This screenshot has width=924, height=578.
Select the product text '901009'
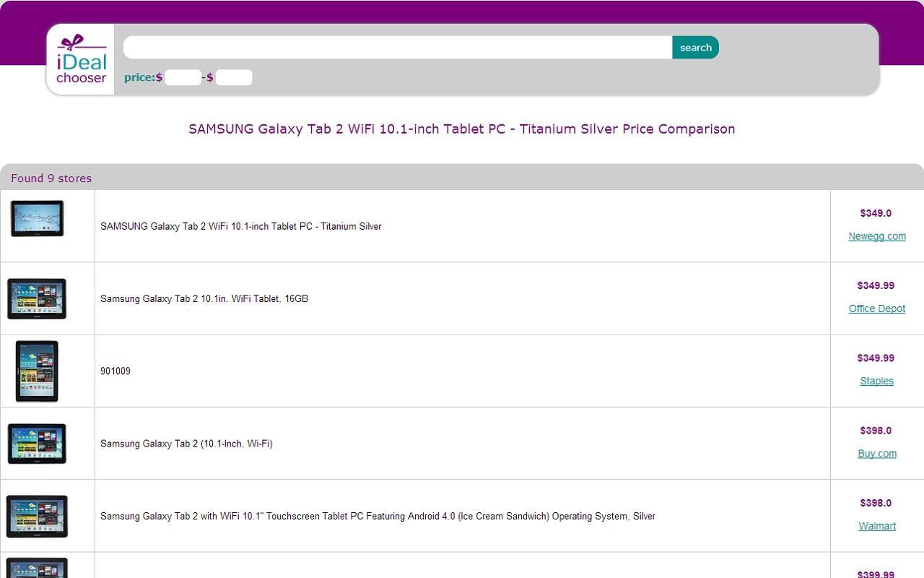tap(115, 371)
